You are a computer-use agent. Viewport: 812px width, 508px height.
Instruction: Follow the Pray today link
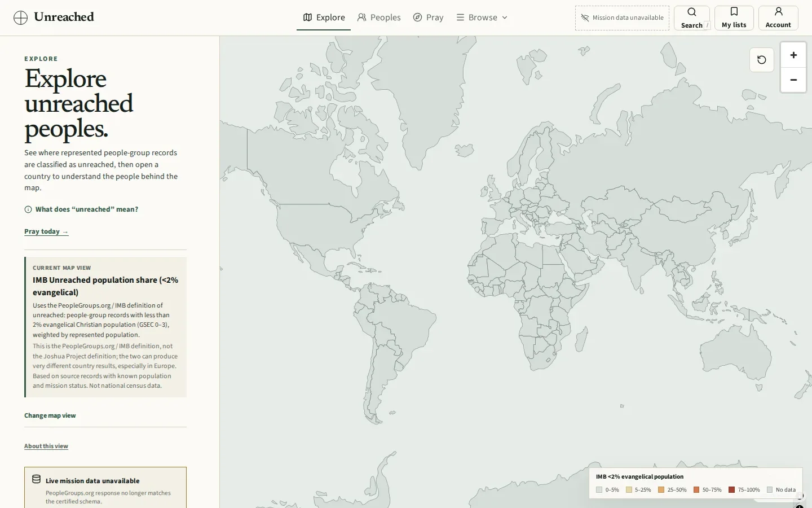click(46, 231)
